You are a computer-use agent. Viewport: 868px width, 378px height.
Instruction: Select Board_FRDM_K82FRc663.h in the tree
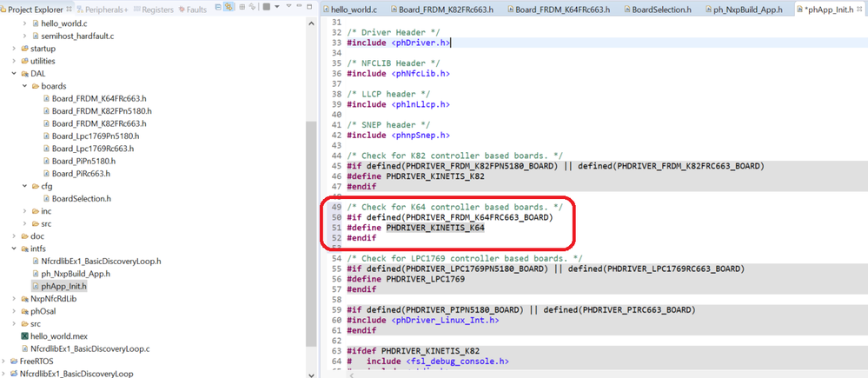pyautogui.click(x=99, y=123)
